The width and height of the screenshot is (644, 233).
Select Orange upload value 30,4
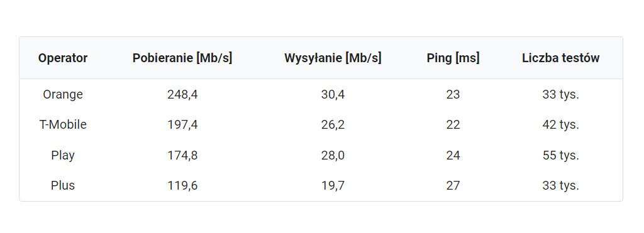pyautogui.click(x=333, y=95)
